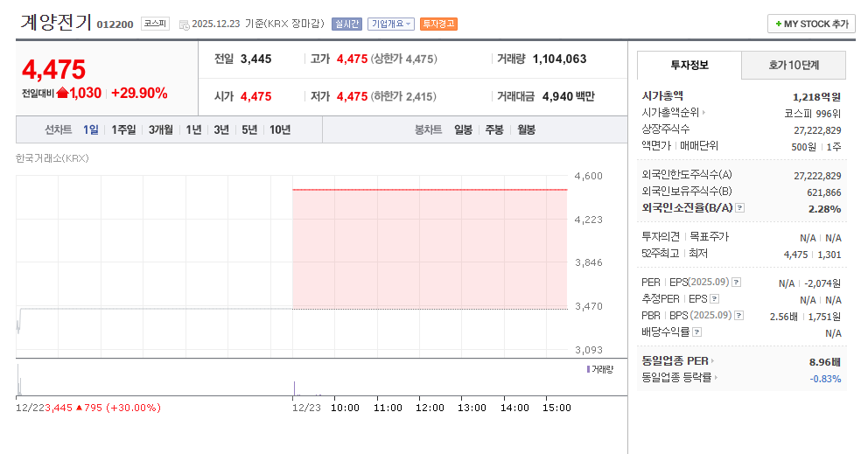This screenshot has width=868, height=454.
Task: Click the 한국거래소(KRX) chart label
Action: (52, 158)
